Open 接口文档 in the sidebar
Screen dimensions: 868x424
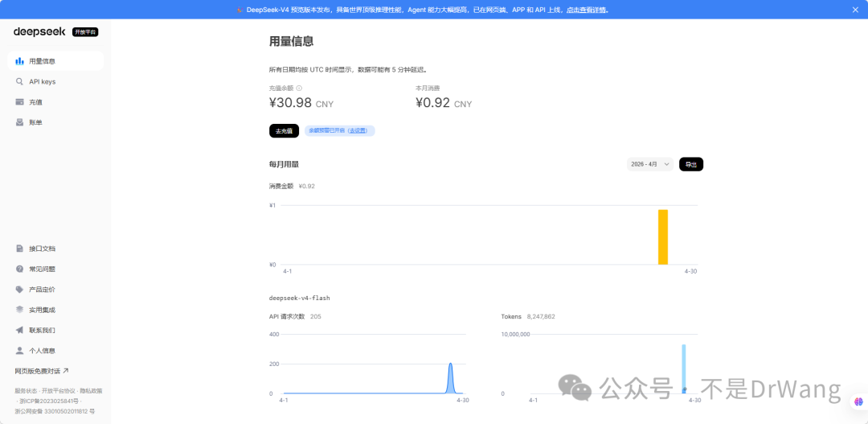(55, 249)
